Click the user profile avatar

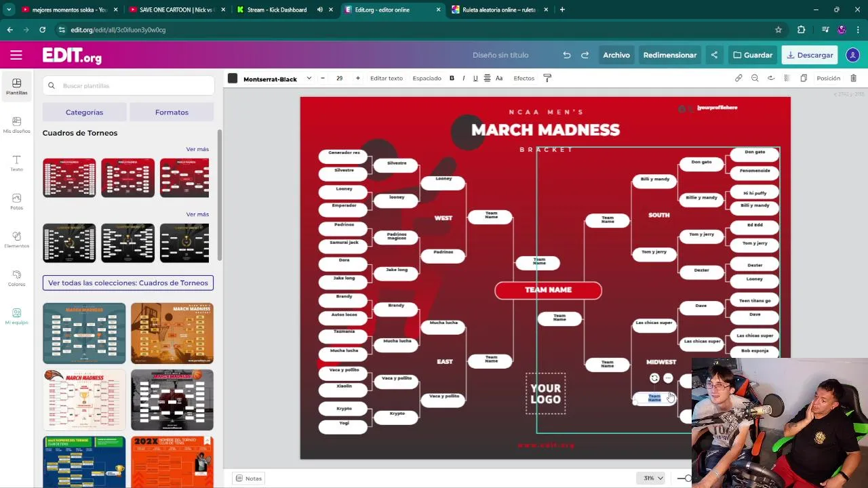[x=852, y=55]
